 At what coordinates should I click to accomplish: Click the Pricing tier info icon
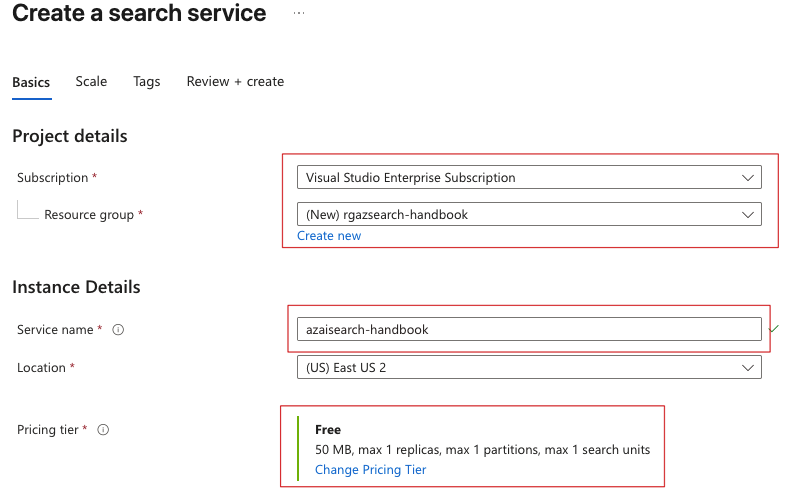(x=103, y=430)
